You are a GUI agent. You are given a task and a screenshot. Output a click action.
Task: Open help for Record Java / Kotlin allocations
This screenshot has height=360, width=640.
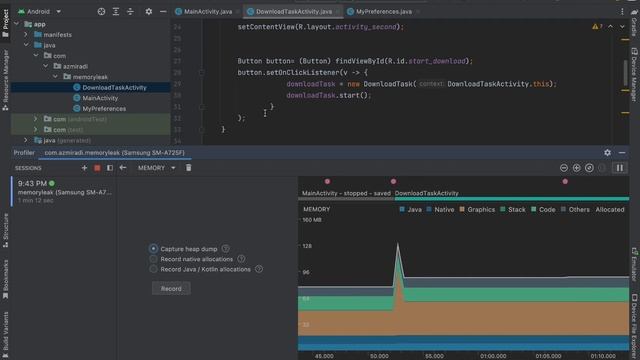(x=259, y=269)
